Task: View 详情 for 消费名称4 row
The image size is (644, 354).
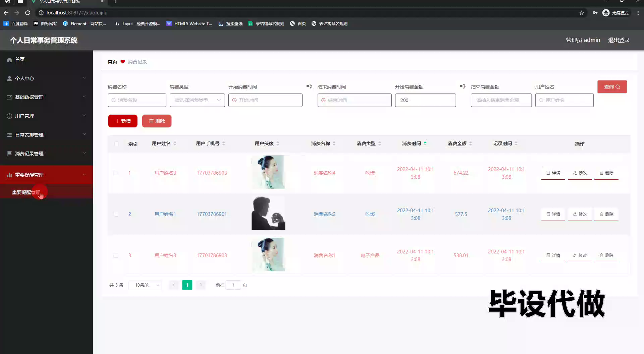Action: (553, 173)
